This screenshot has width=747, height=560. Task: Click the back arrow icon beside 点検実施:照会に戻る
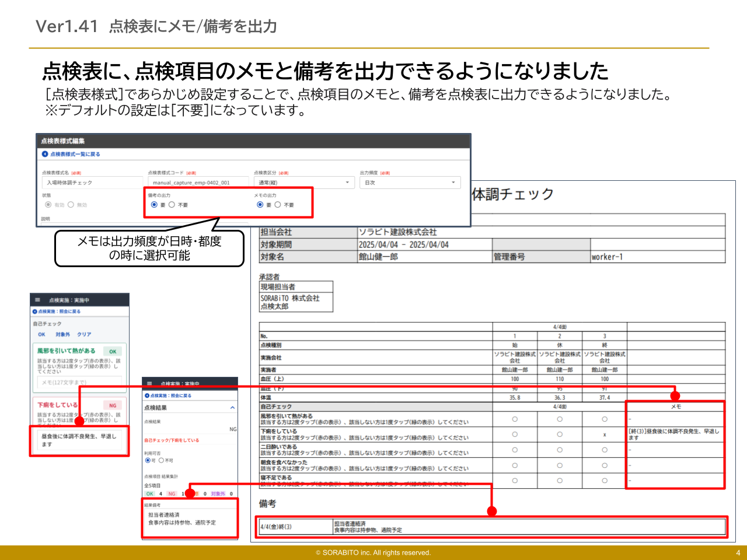(34, 311)
